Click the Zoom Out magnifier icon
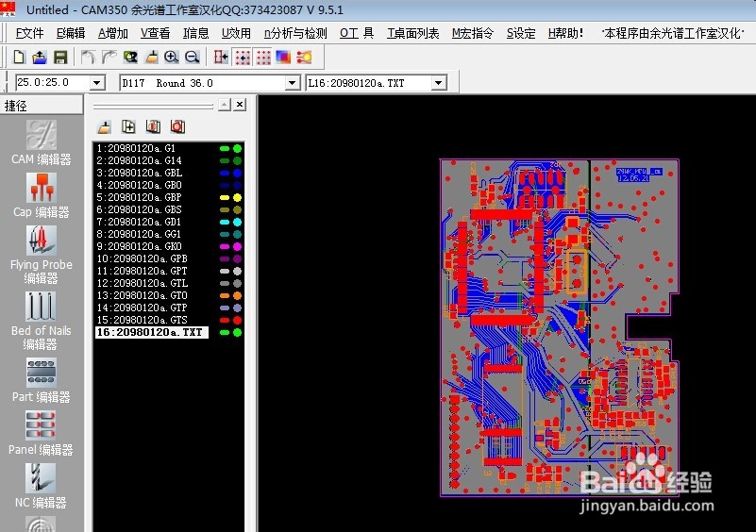756x532 pixels. click(x=192, y=58)
